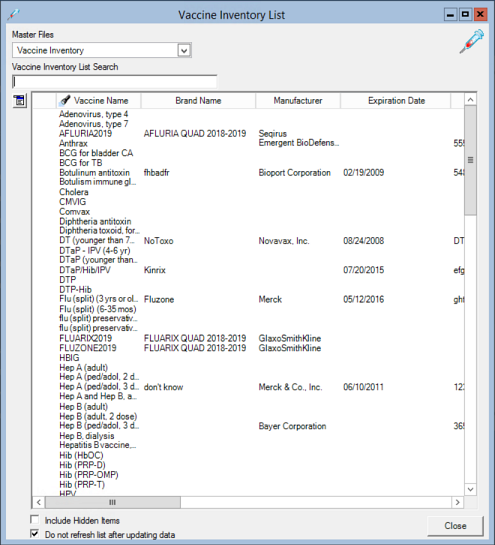The image size is (495, 545).
Task: Click the fhbadfr brand cell
Action: point(156,173)
